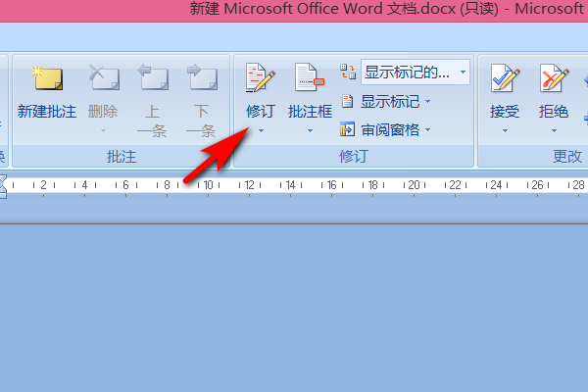Click the blue document workspace area
Viewport: 588px width, 392px height.
coord(294,308)
